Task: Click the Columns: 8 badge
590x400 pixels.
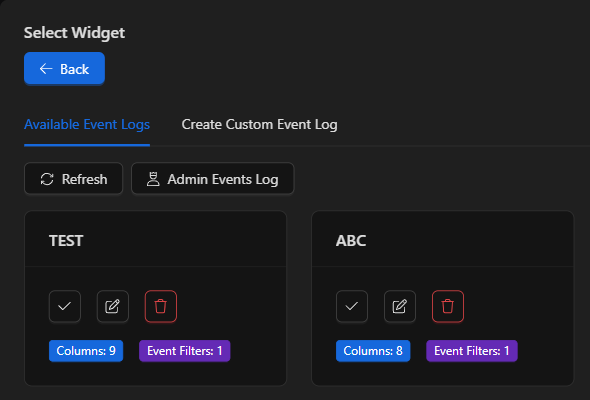Action: pyautogui.click(x=373, y=351)
